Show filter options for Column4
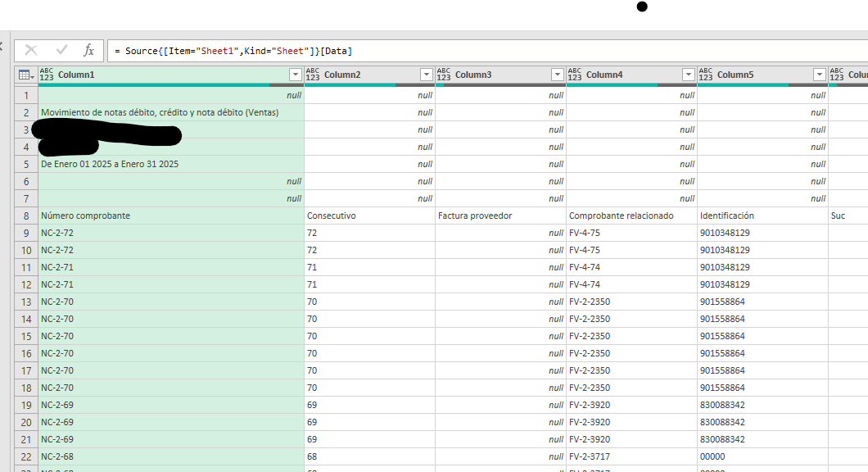 (x=688, y=75)
